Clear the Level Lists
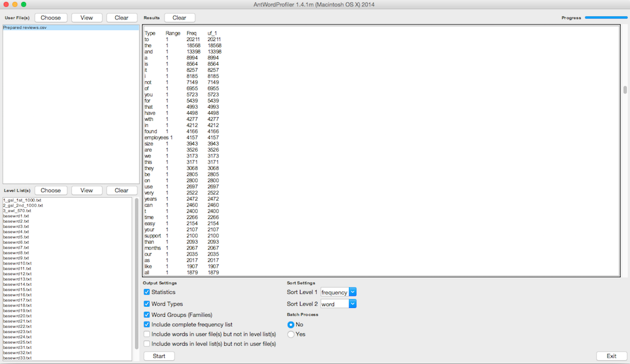Screen dimensions: 630x364 (x=122, y=190)
